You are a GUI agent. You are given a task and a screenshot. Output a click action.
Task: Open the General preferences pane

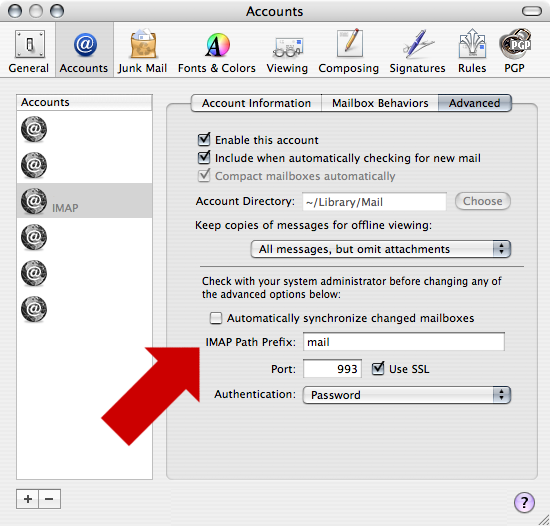pos(29,51)
